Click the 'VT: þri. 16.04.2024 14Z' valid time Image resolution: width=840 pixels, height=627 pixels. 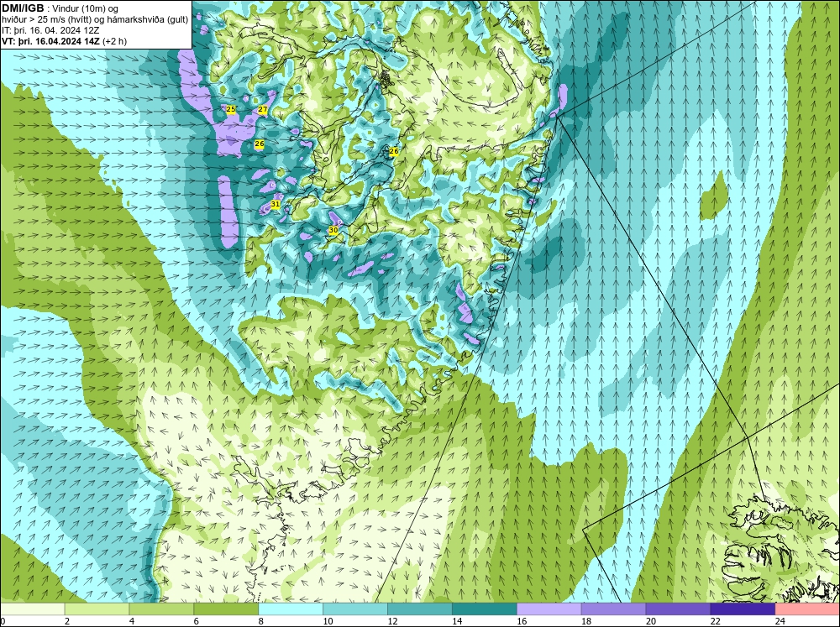pos(51,41)
